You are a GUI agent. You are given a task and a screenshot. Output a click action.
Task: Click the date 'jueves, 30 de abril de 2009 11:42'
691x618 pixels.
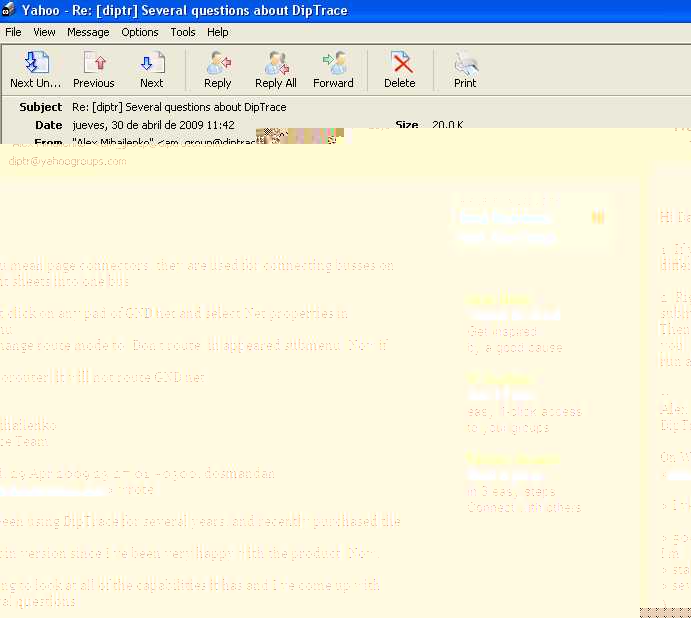(x=153, y=125)
